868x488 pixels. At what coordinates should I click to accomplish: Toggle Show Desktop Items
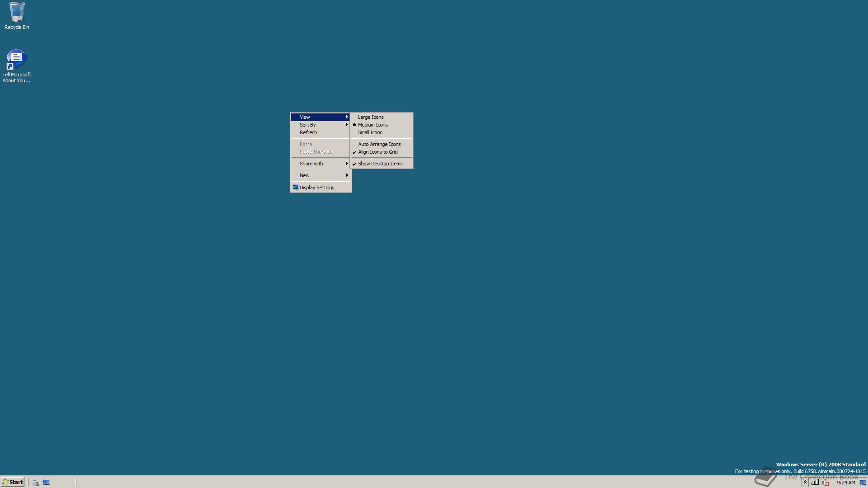tap(382, 164)
